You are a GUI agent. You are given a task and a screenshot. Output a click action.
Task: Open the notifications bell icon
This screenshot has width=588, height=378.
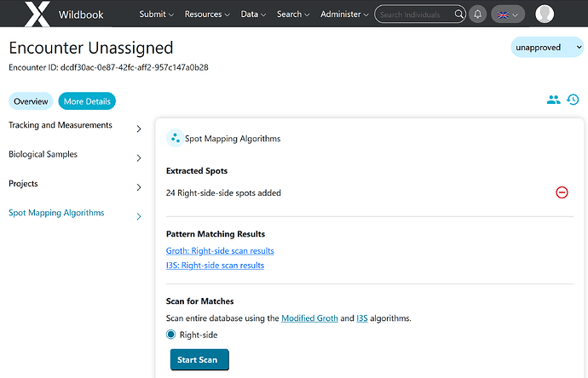477,14
